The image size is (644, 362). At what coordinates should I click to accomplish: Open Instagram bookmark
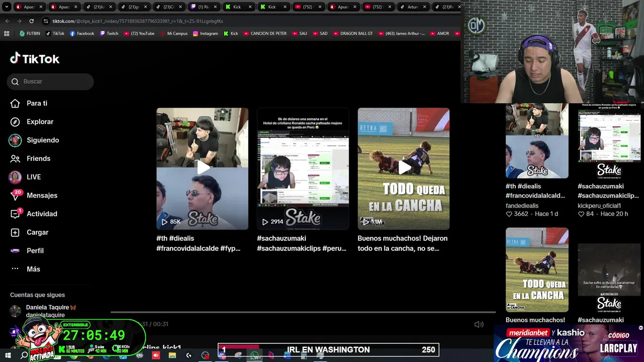(x=205, y=34)
